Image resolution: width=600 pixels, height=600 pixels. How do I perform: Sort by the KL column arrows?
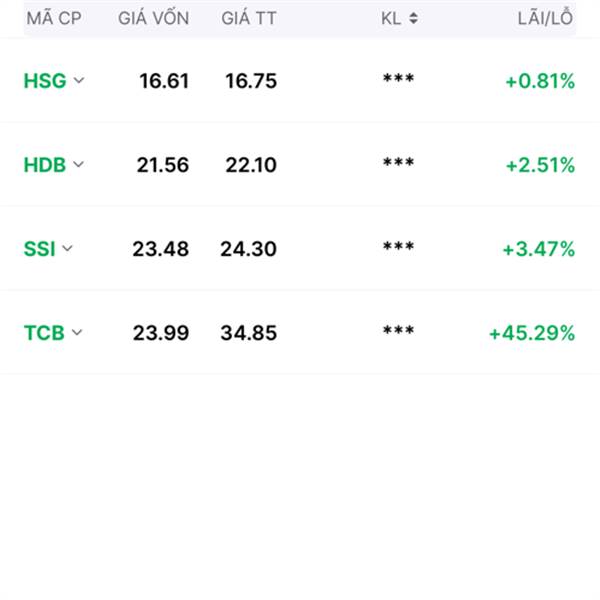(413, 18)
